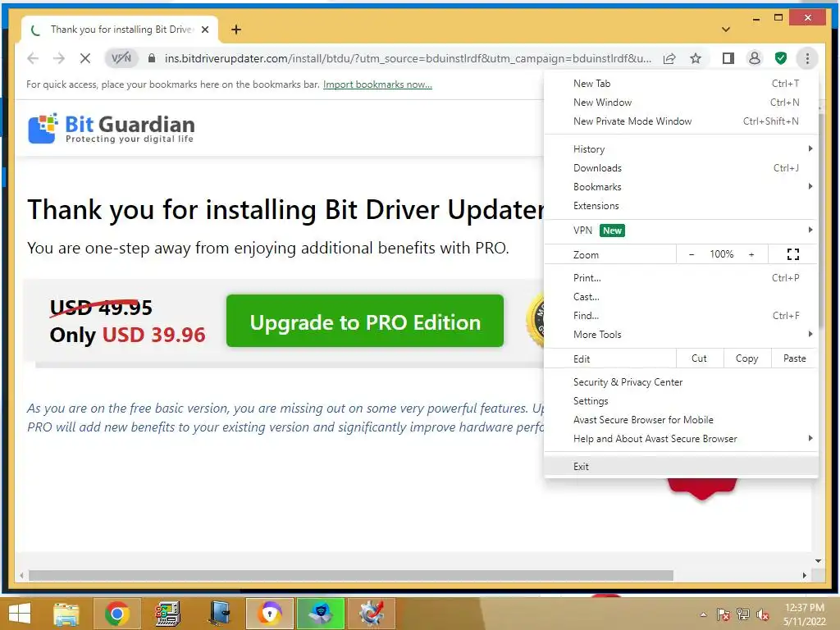Click the vertical scrollbar down arrow

pos(818,561)
